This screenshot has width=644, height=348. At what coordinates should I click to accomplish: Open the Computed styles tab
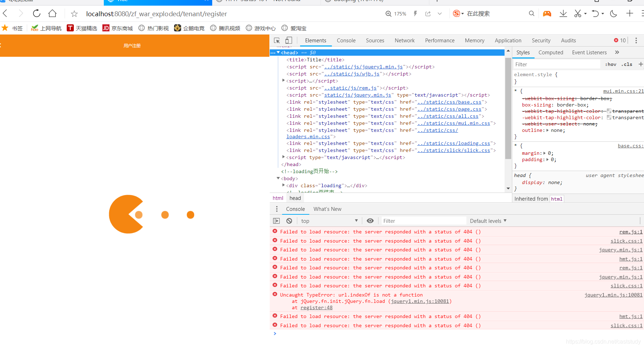pos(550,53)
